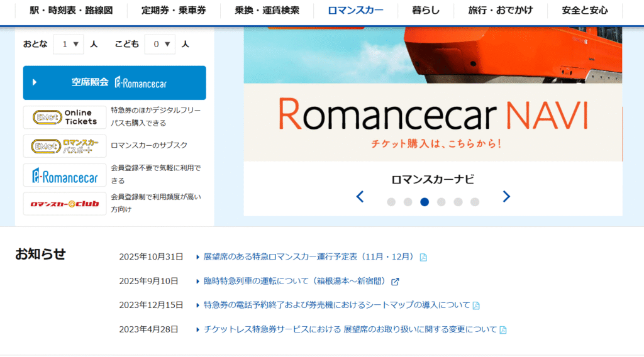Click the 空席照会 e-Romancecar button
Screen dimensions: 644x357
(114, 82)
